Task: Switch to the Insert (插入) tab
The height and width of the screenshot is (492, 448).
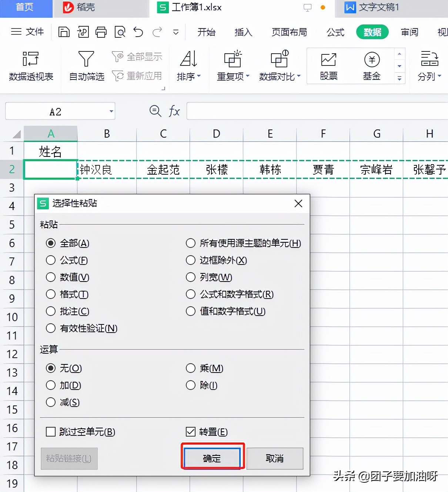Action: (x=243, y=32)
